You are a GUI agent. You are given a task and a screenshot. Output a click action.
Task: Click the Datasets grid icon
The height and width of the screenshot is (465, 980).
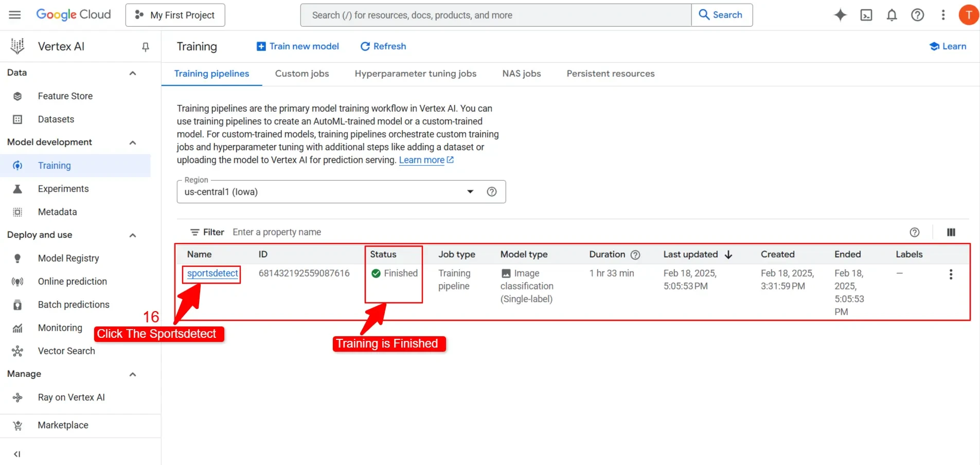[17, 119]
